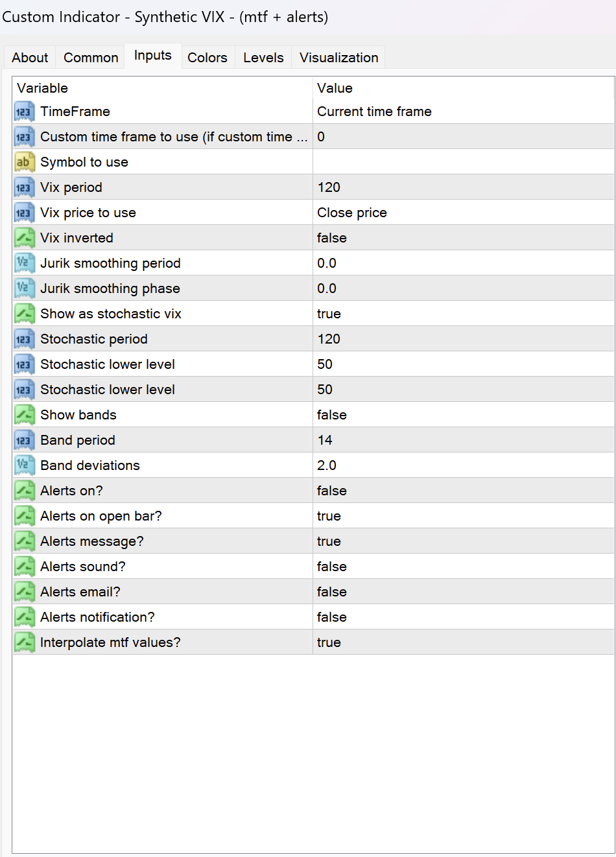Click the empty Symbol to use value field

coord(463,162)
